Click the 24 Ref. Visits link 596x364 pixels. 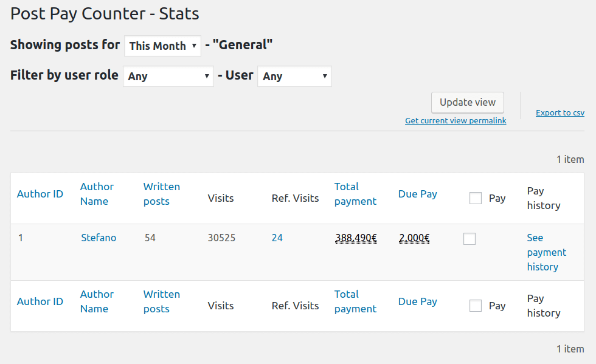[x=277, y=238]
